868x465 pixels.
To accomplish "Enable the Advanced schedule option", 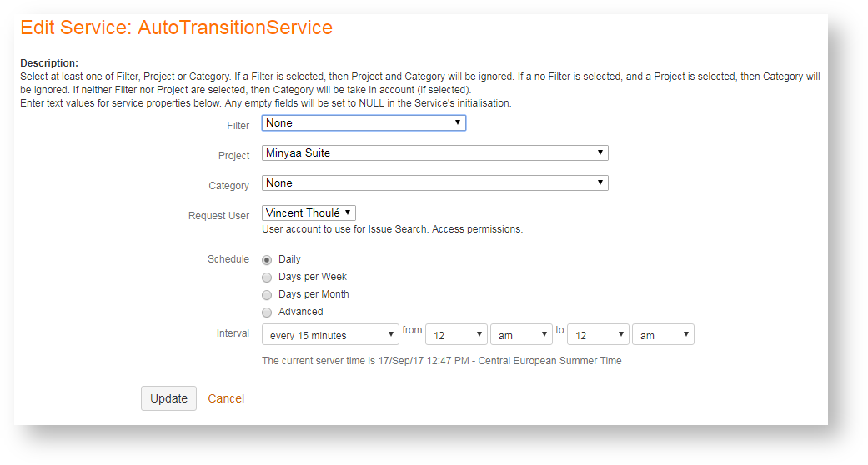I will pos(267,312).
